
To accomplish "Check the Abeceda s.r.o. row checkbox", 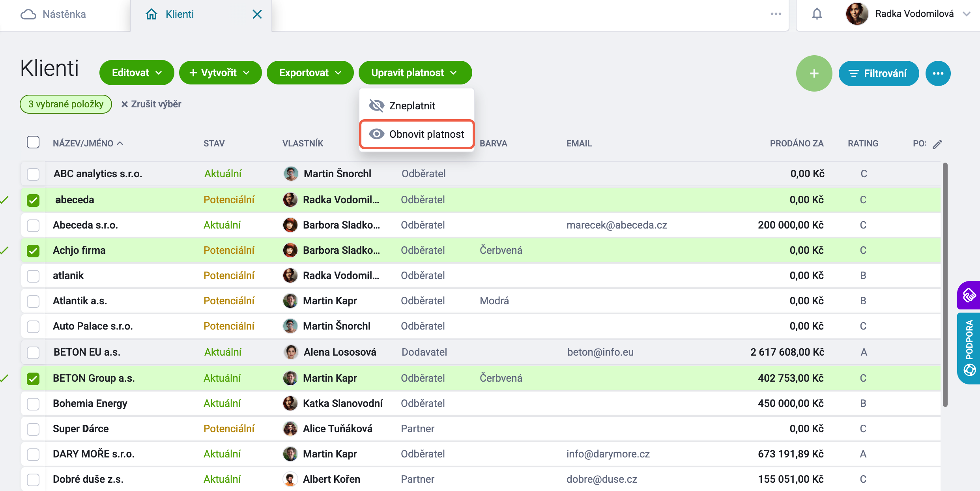I will click(x=33, y=225).
